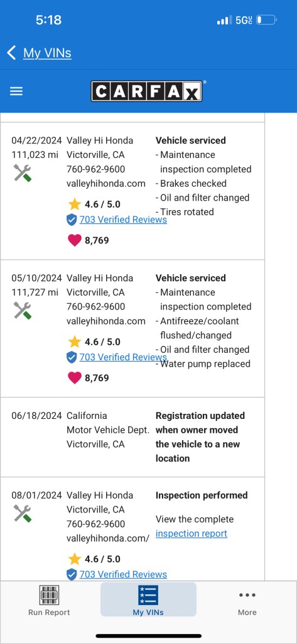Tap the 06/18/2024 registration updated record

(x=132, y=437)
